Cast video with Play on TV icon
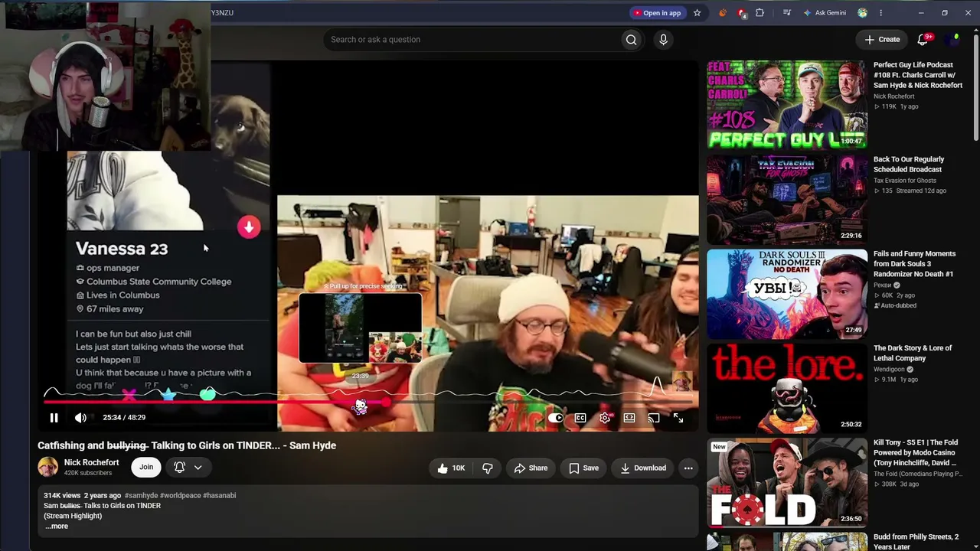 654,418
